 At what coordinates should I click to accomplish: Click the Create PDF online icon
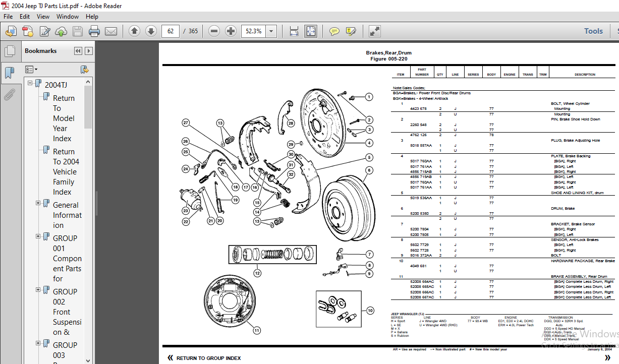point(27,31)
